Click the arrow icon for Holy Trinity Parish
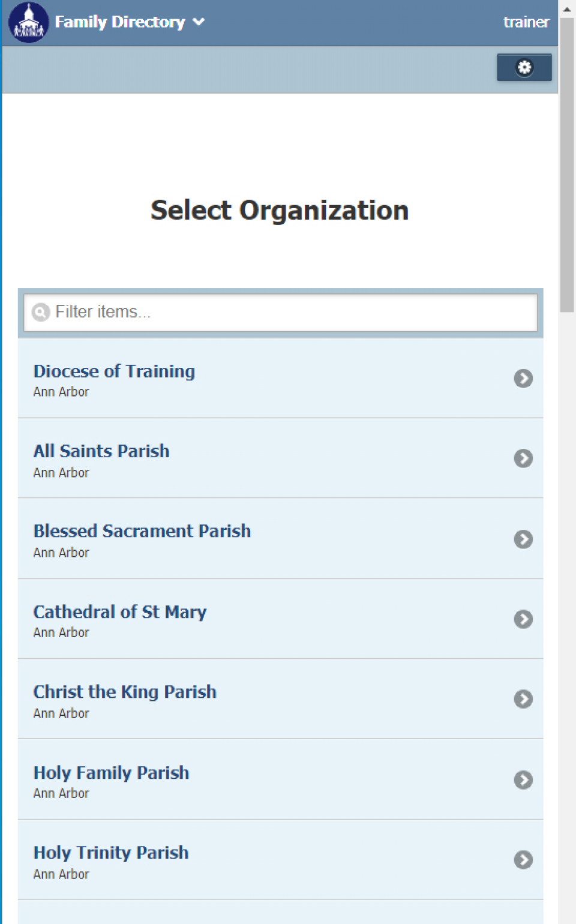 [523, 860]
